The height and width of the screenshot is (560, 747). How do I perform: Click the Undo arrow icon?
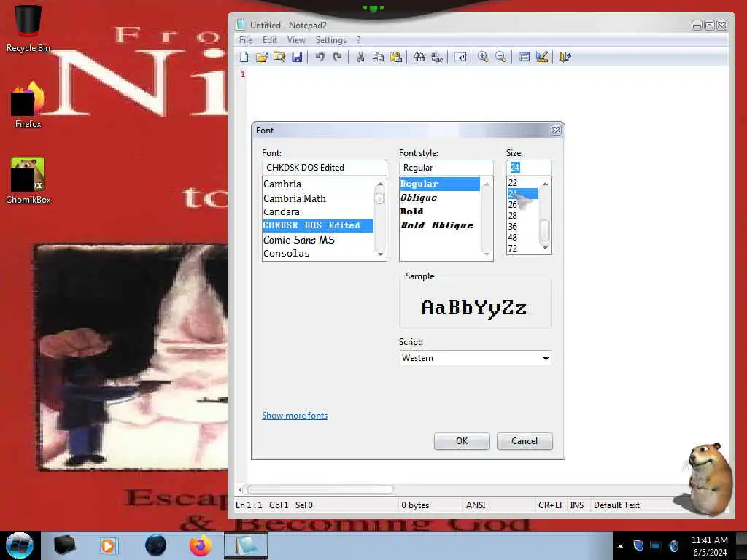[320, 57]
